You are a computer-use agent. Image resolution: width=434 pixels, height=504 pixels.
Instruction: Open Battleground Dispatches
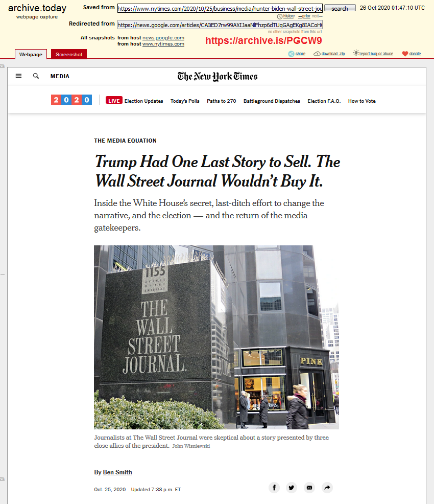tap(272, 101)
